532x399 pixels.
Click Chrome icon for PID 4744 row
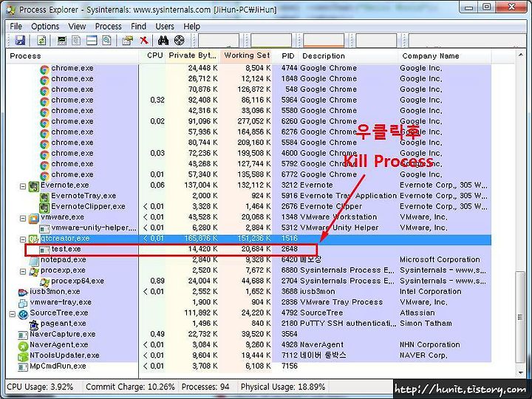coord(44,69)
